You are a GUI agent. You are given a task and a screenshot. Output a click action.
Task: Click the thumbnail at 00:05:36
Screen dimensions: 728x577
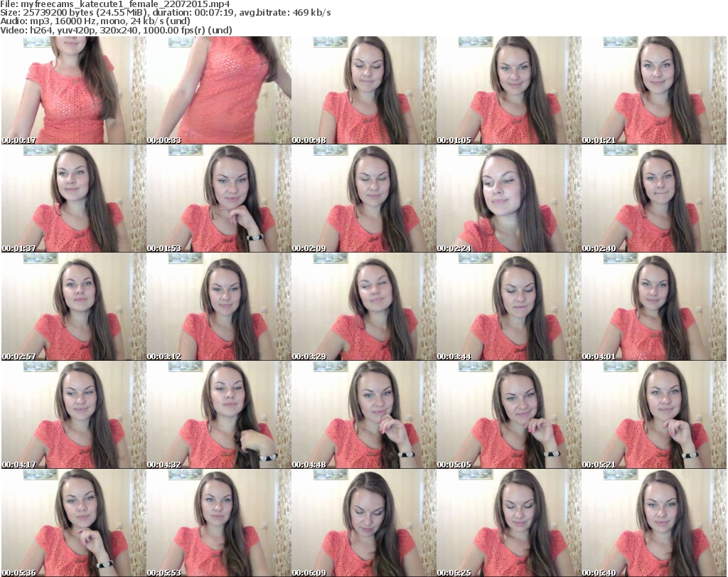(73, 523)
